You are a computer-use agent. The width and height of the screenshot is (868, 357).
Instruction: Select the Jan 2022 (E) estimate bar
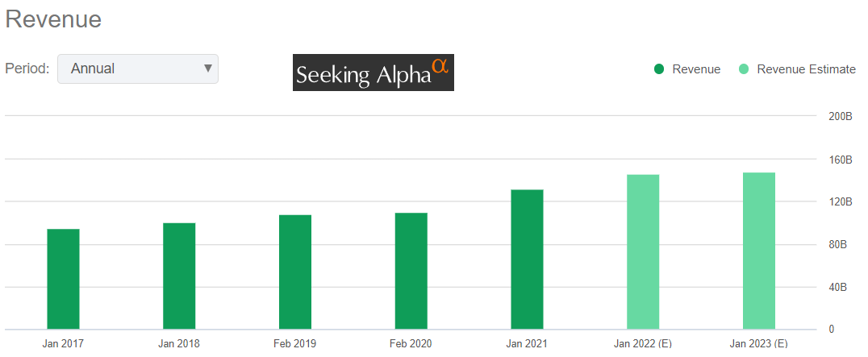click(643, 251)
